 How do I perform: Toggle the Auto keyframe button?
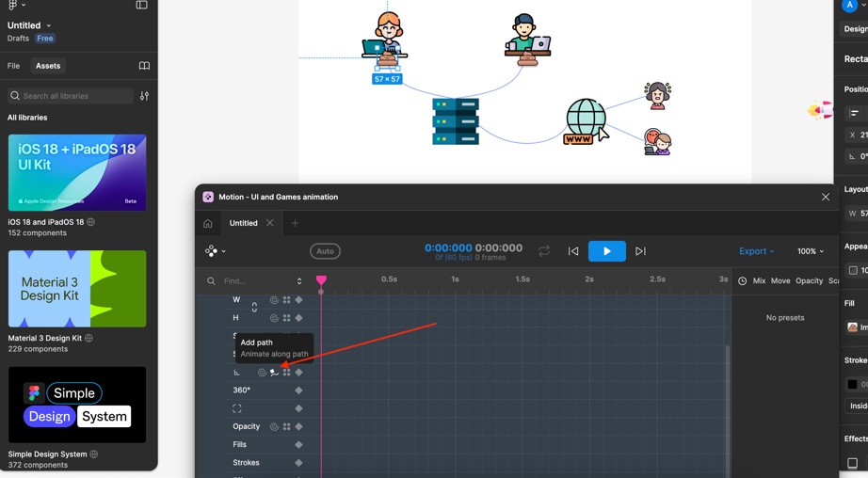325,251
